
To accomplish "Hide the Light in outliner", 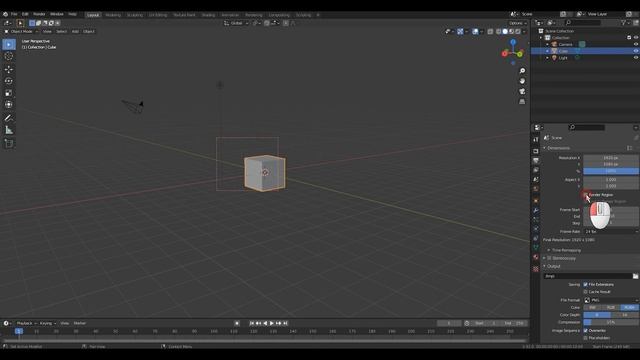I will point(636,58).
